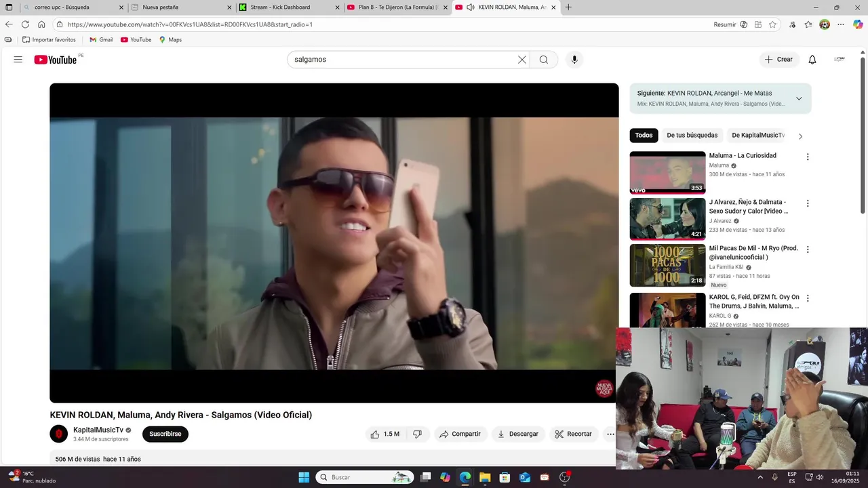Image resolution: width=868 pixels, height=488 pixels.
Task: Click the Compartir share button
Action: pos(460,434)
